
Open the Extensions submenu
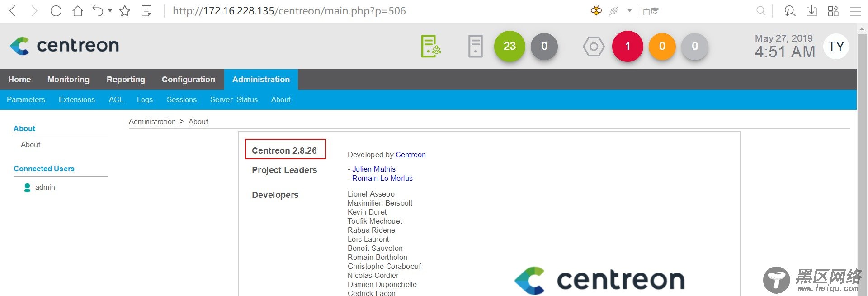pos(77,99)
